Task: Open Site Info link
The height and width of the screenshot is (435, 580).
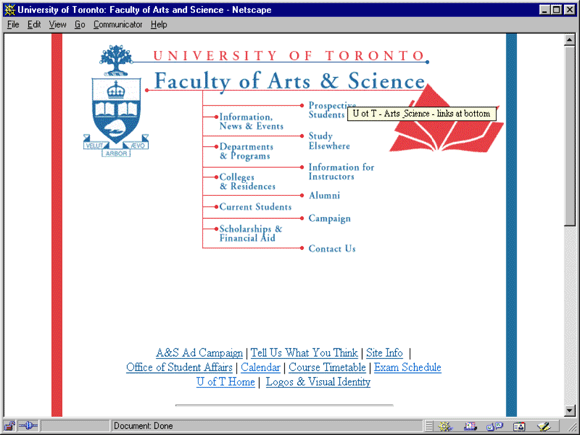Action: click(384, 353)
